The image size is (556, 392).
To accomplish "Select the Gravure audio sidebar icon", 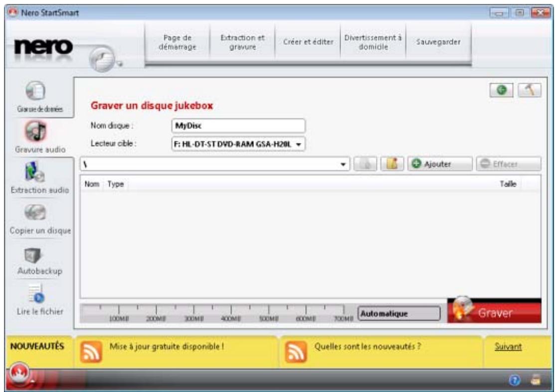I will (x=35, y=131).
